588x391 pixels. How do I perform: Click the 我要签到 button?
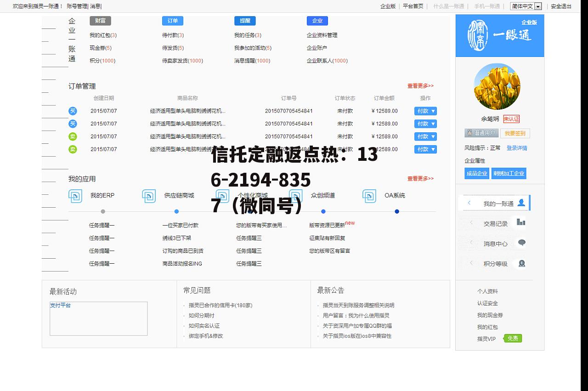coord(514,133)
